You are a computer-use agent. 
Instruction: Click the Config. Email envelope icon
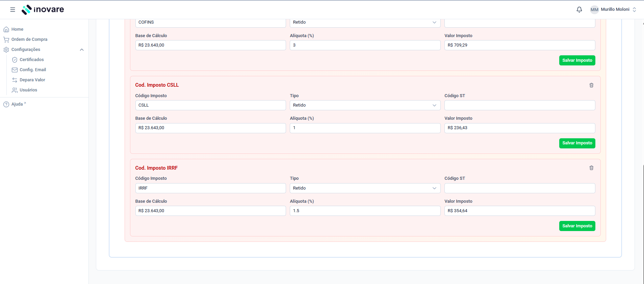pos(15,70)
